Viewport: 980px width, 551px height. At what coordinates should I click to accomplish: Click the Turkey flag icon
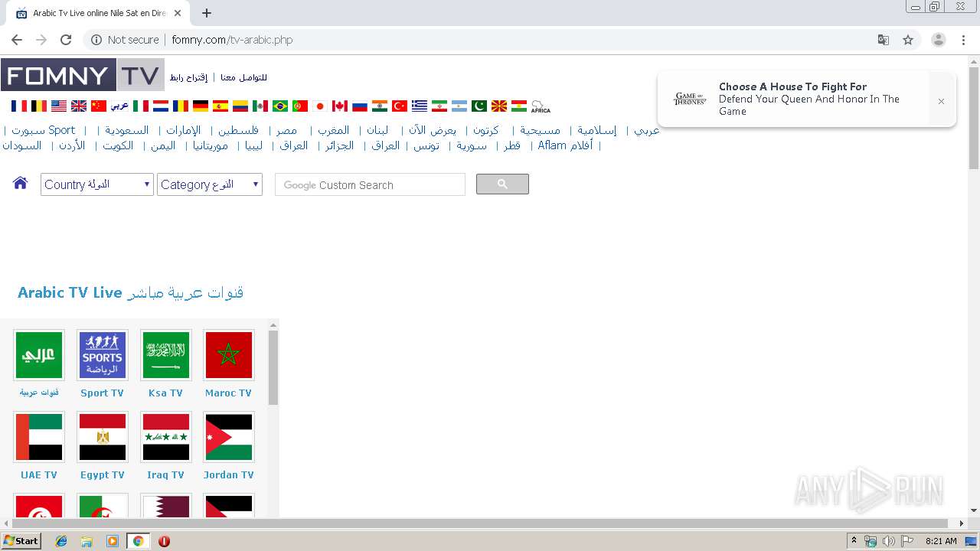pos(400,106)
